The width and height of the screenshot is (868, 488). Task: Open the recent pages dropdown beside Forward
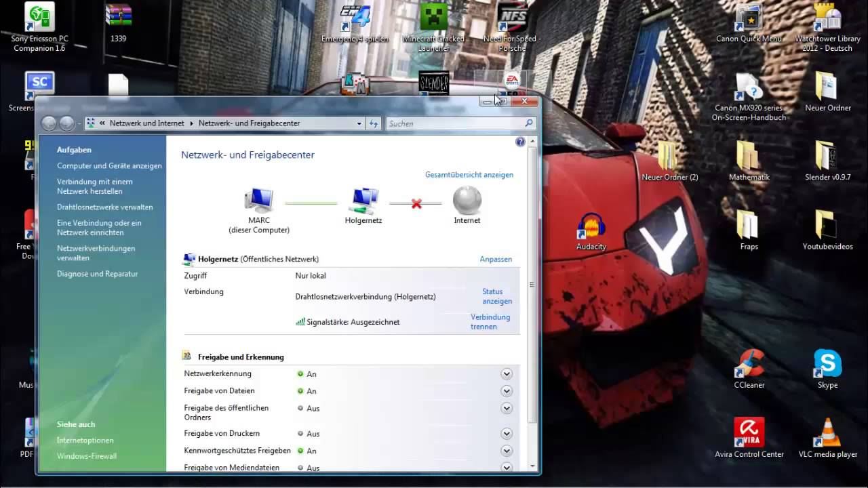[x=79, y=123]
